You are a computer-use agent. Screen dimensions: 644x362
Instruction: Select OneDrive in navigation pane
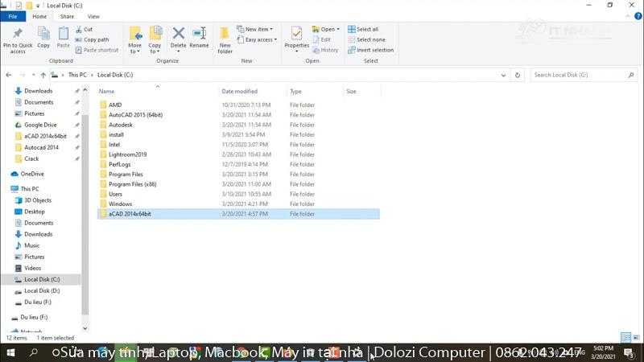(32, 174)
